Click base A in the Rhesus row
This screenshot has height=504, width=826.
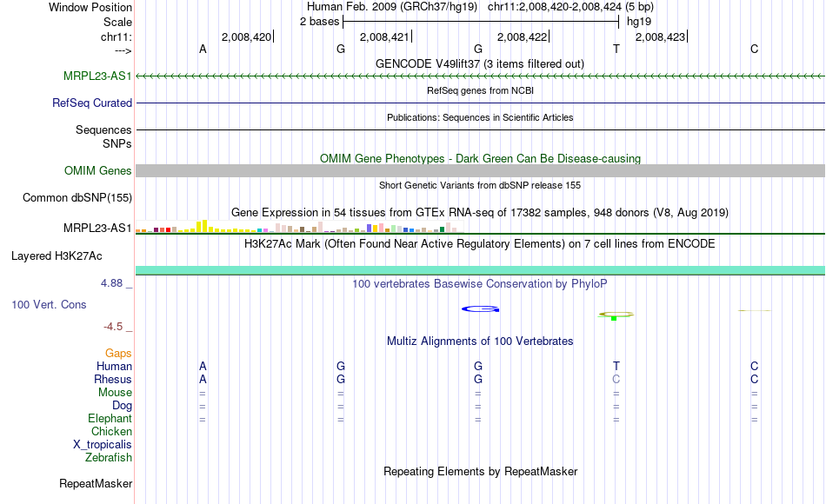[203, 379]
